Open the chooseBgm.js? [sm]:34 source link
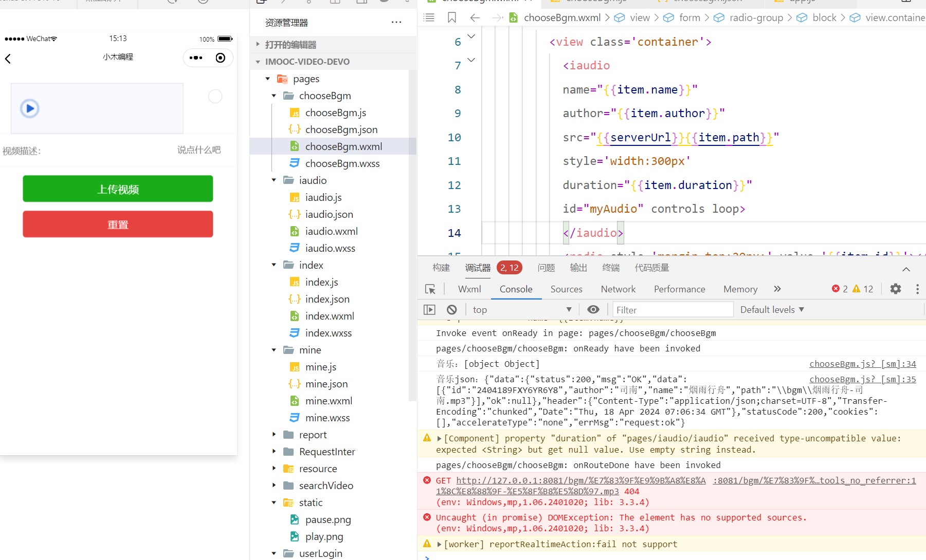Viewport: 926px width, 560px height. (x=862, y=364)
